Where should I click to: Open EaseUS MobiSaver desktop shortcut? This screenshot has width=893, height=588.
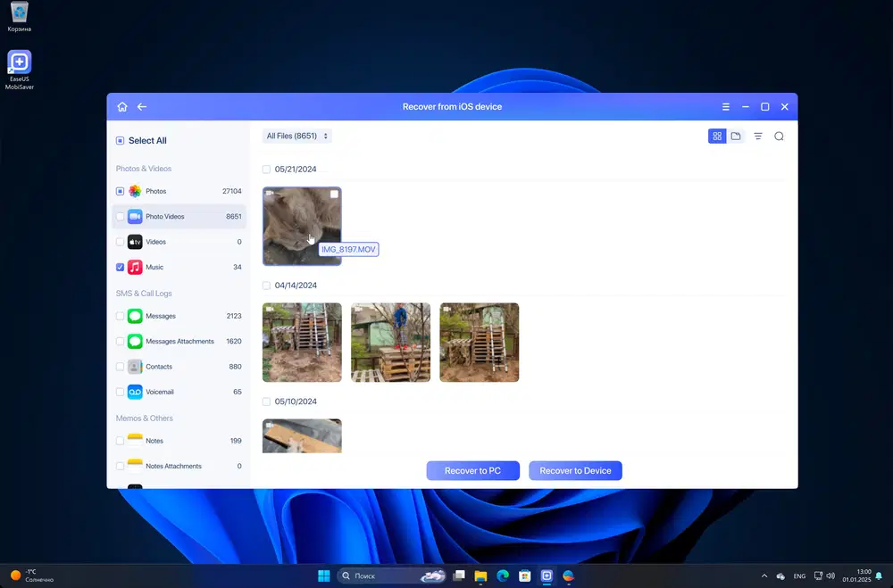pos(20,70)
